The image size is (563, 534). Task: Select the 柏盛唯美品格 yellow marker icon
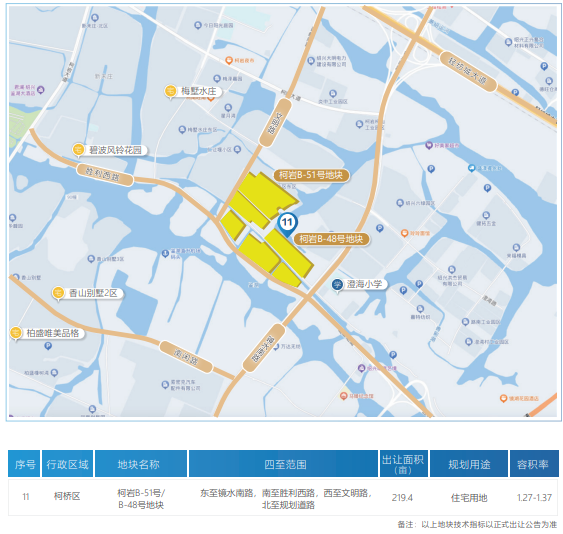tap(16, 333)
